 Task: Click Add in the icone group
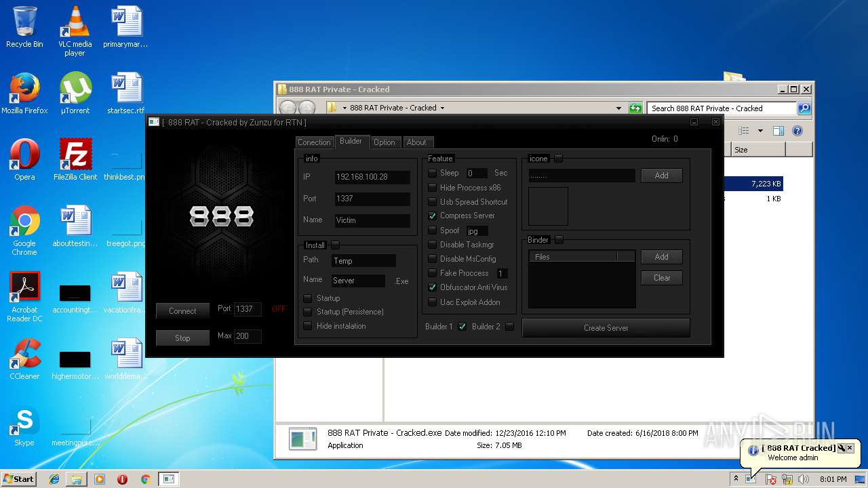pyautogui.click(x=662, y=176)
